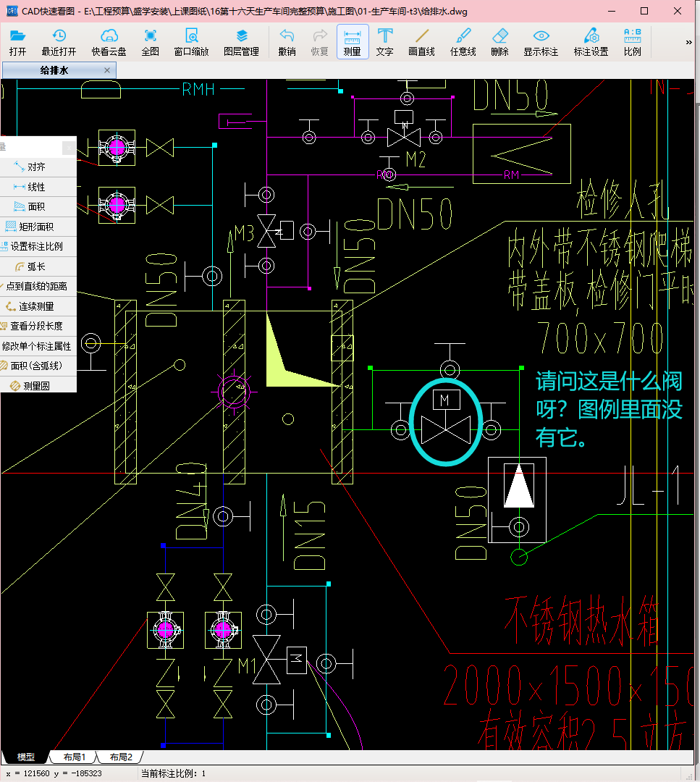Click the 比例 scale tool
The height and width of the screenshot is (782, 700).
pos(632,42)
